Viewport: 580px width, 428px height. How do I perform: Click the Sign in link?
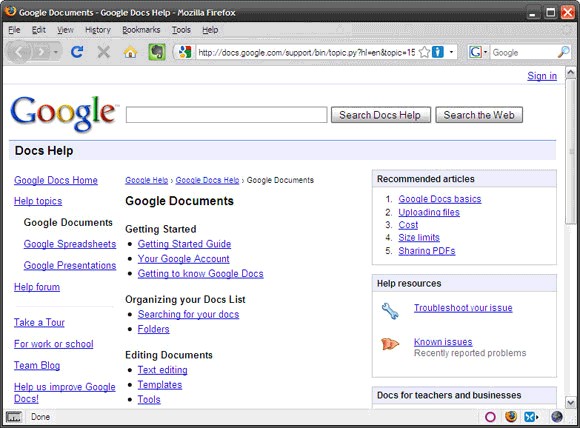click(x=542, y=76)
